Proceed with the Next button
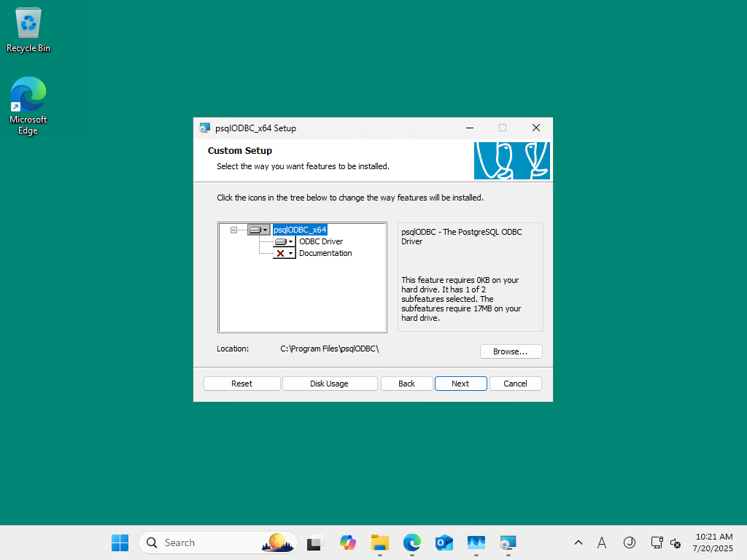747x560 pixels. 460,384
